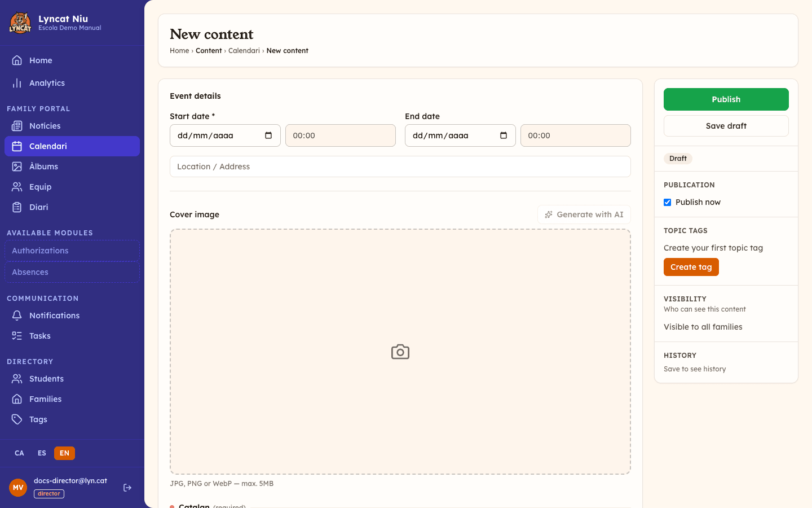
Task: Click the Calendari breadcrumb link
Action: pos(244,51)
